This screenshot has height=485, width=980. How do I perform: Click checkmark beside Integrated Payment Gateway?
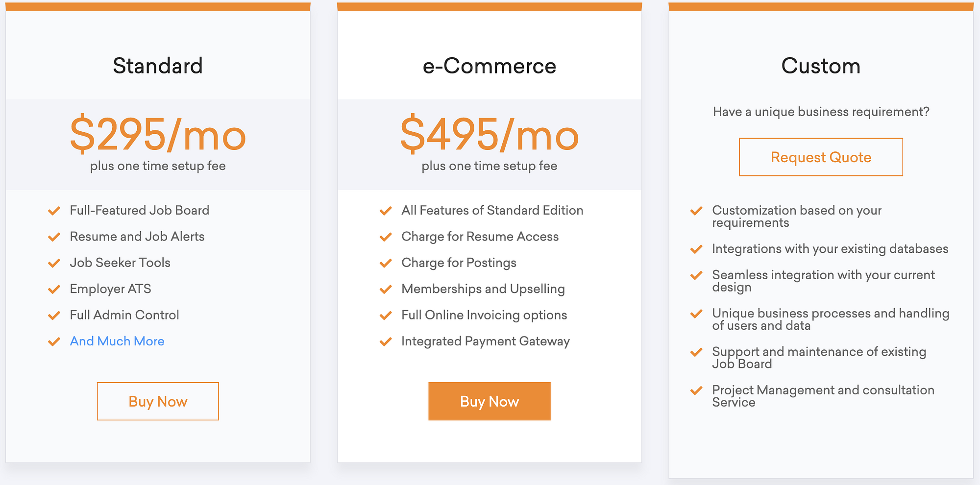pos(386,341)
